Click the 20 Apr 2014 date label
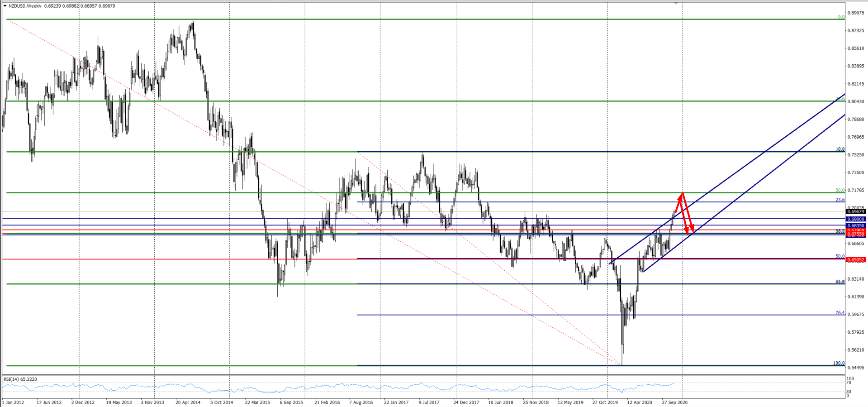The image size is (868, 407). [188, 402]
